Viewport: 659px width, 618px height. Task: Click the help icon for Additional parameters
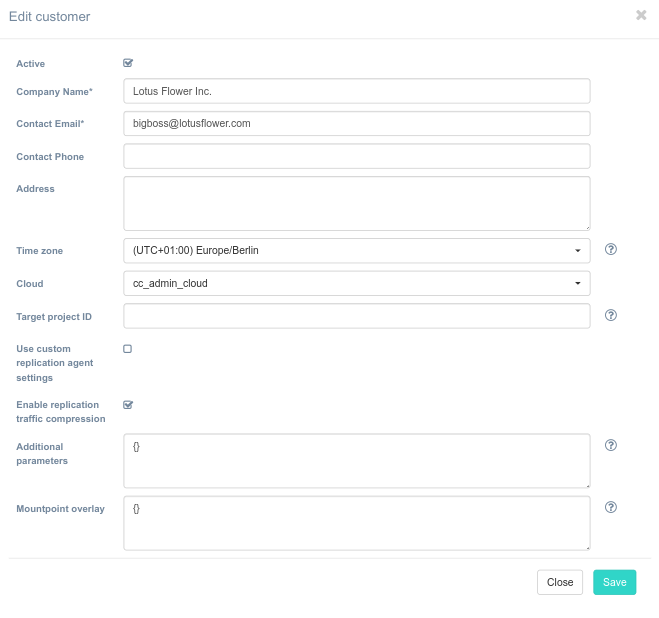[x=611, y=445]
